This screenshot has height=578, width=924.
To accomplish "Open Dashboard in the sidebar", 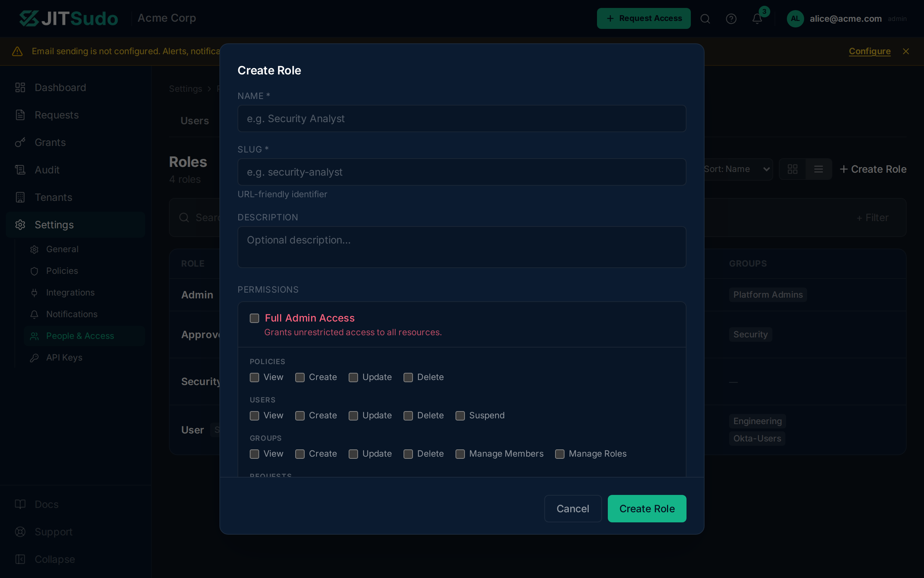I will coord(75,87).
